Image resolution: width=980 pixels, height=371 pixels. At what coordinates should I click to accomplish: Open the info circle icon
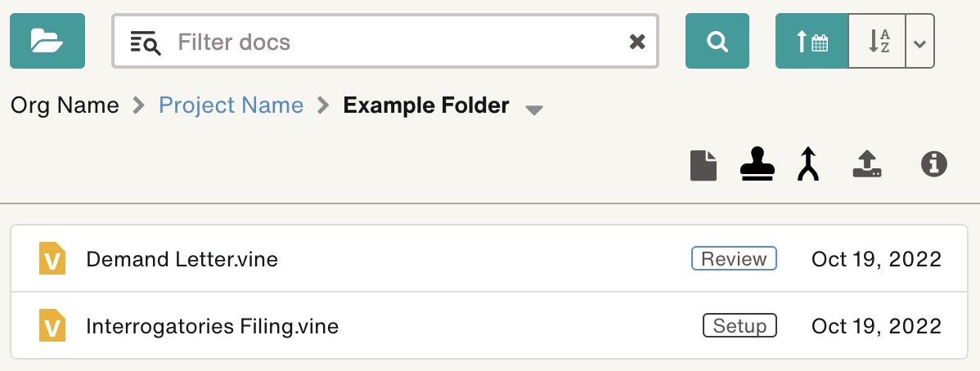pyautogui.click(x=933, y=164)
